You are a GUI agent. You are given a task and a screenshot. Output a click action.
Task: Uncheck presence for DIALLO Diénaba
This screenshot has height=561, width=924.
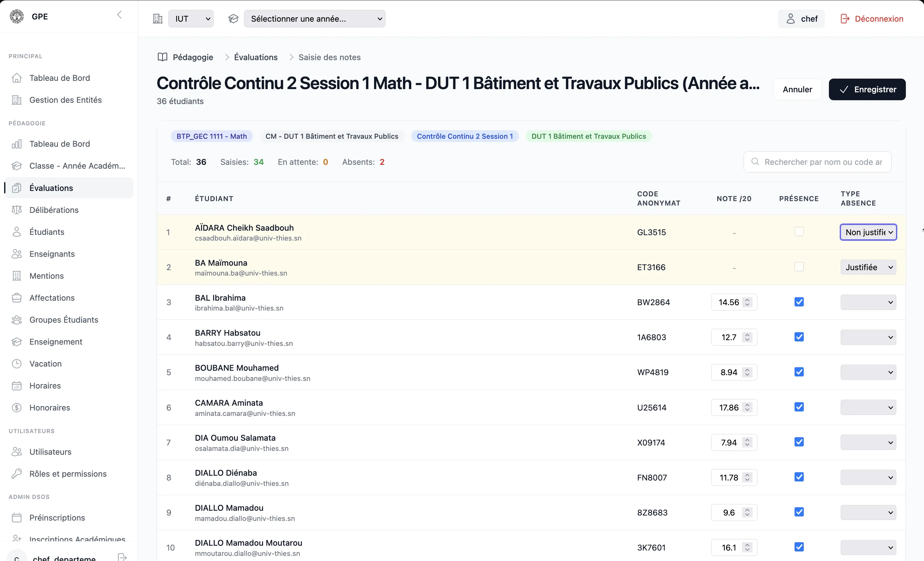coord(799,477)
